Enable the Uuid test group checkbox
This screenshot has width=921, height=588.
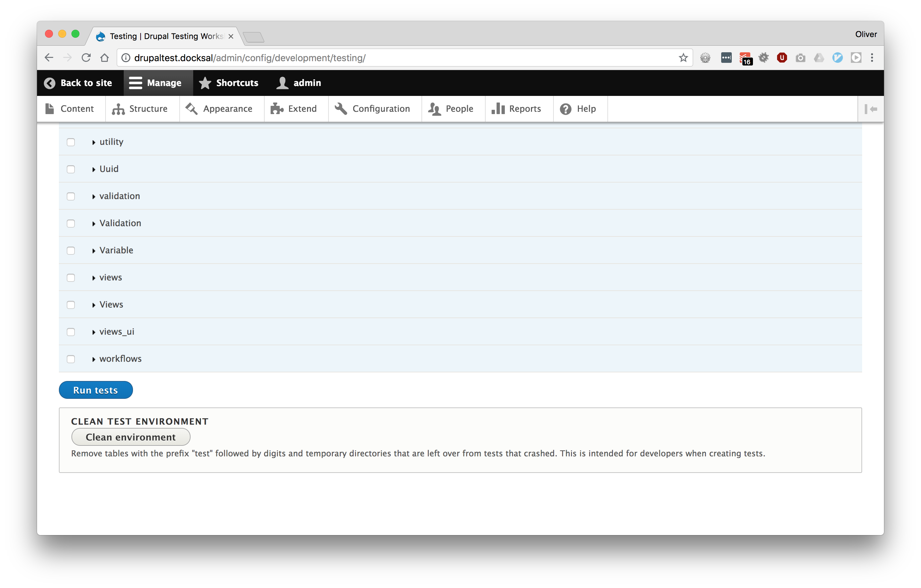click(x=71, y=169)
